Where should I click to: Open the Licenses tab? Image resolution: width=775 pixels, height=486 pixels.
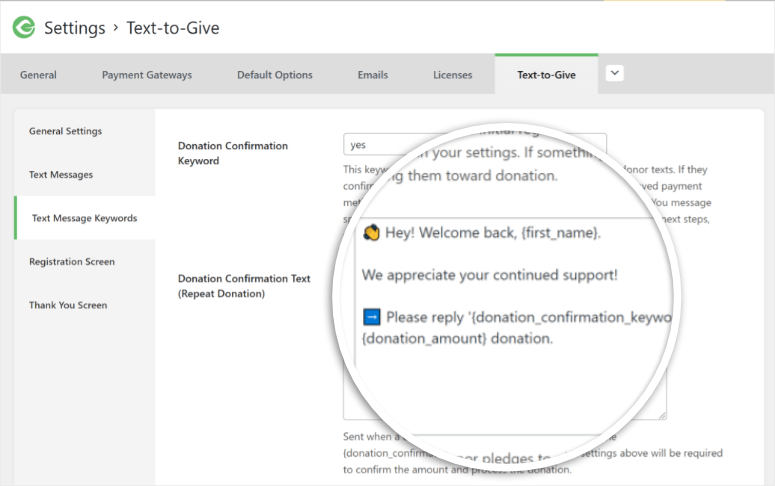click(453, 75)
